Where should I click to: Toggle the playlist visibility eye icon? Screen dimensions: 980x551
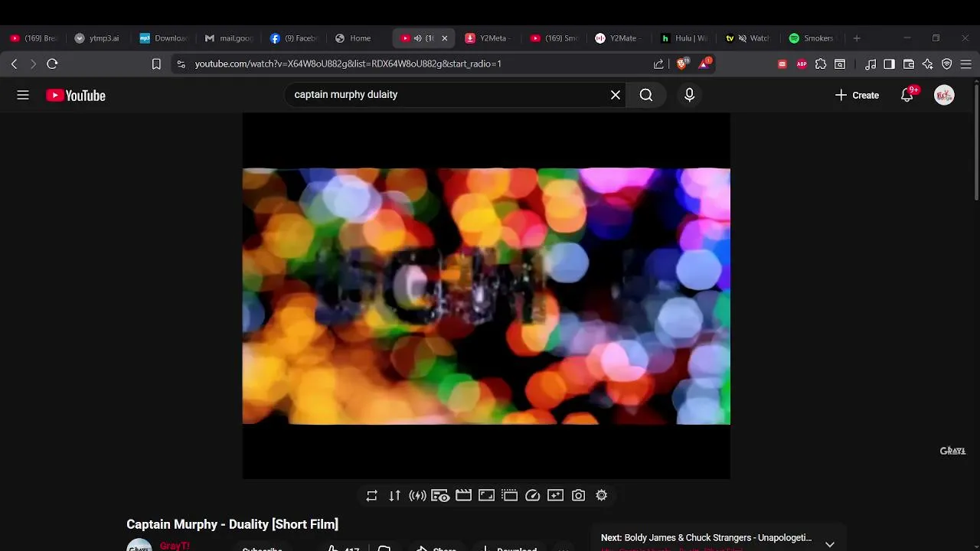coord(440,496)
